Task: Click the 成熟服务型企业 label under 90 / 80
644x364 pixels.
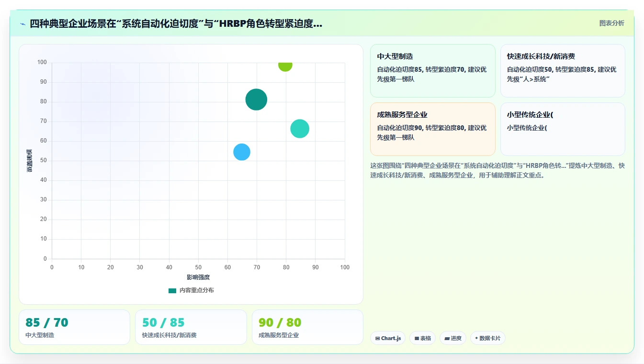Action: (x=279, y=335)
